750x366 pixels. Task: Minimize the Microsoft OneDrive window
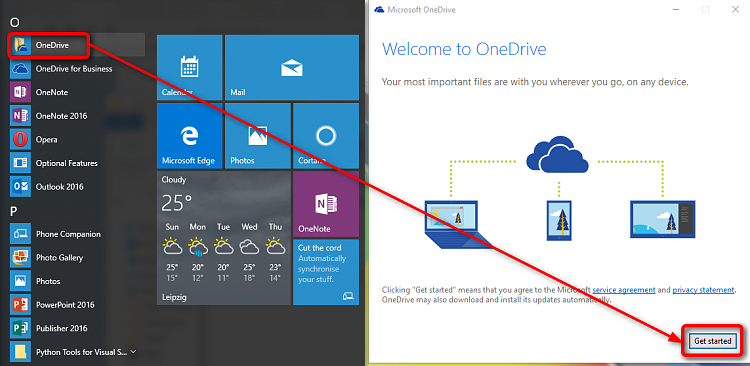(x=675, y=10)
